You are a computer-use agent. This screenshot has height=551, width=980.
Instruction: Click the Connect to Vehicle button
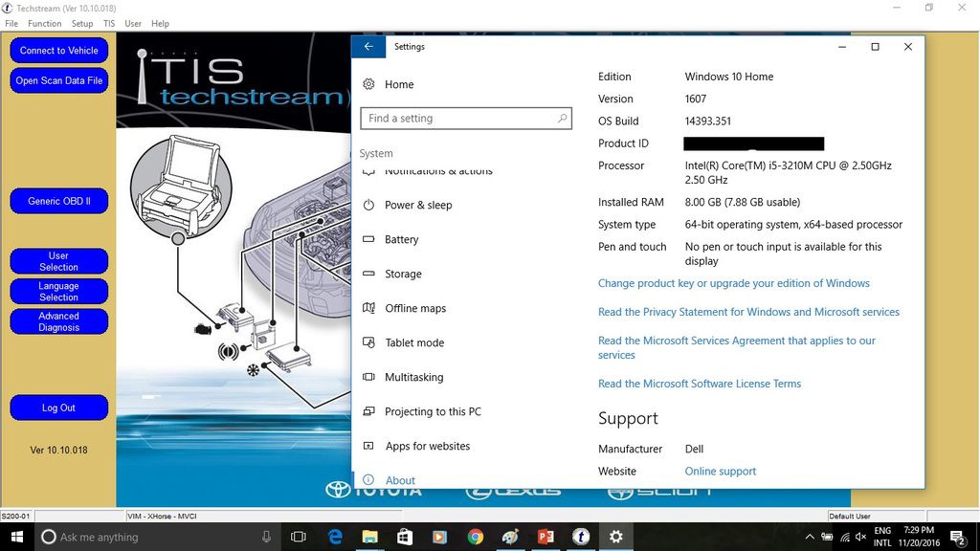pyautogui.click(x=58, y=51)
